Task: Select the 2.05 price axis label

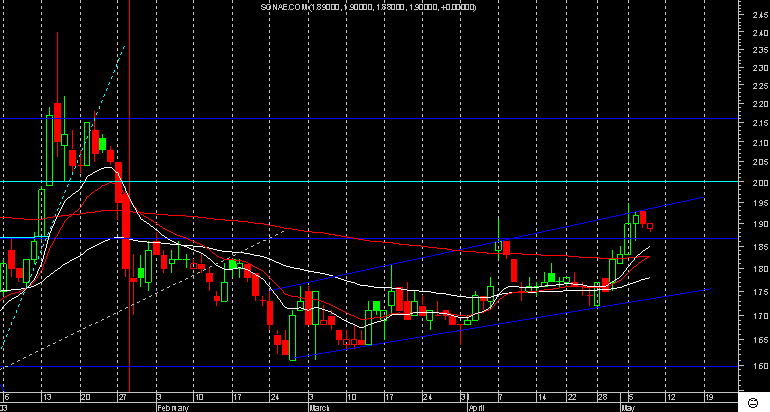Action: (760, 162)
